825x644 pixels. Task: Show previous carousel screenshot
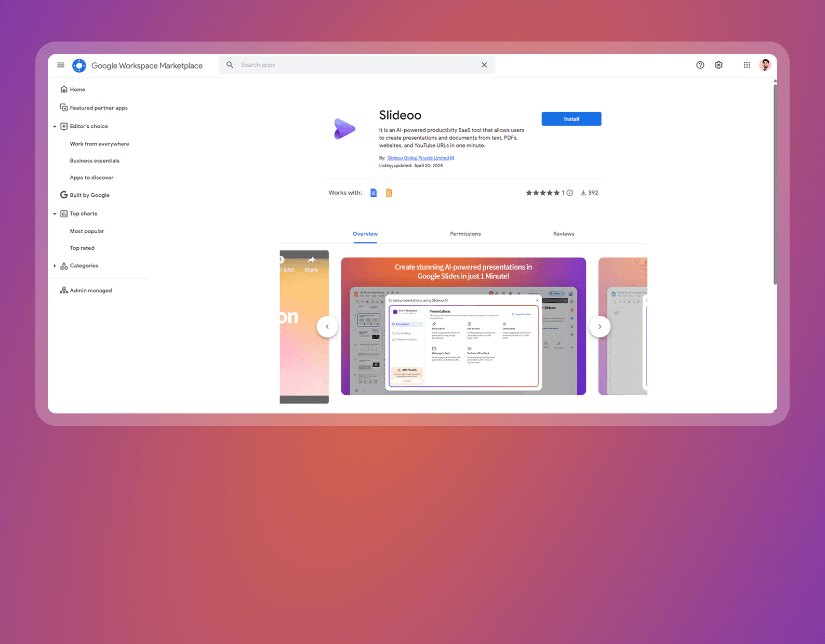pos(327,327)
